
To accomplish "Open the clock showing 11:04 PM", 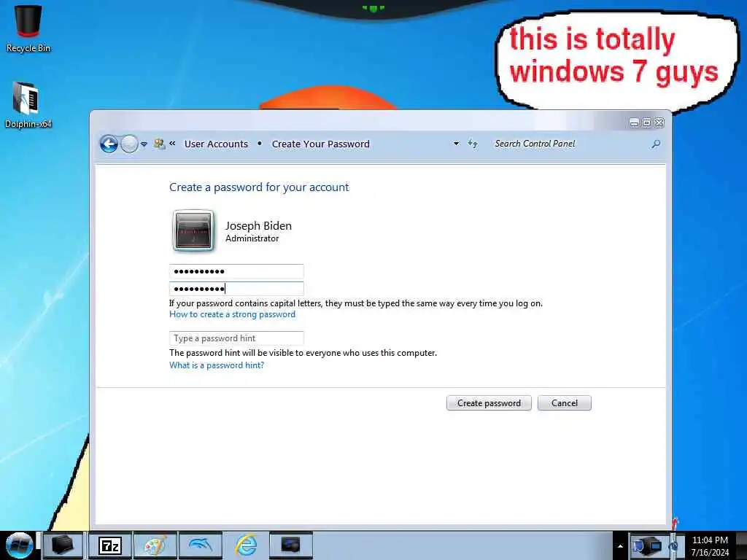I will (x=710, y=545).
